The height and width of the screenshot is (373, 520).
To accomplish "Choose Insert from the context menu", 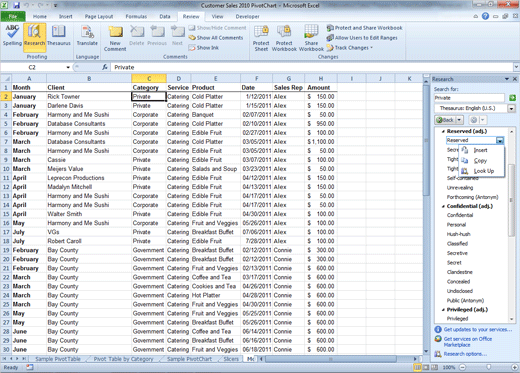I will [481, 151].
